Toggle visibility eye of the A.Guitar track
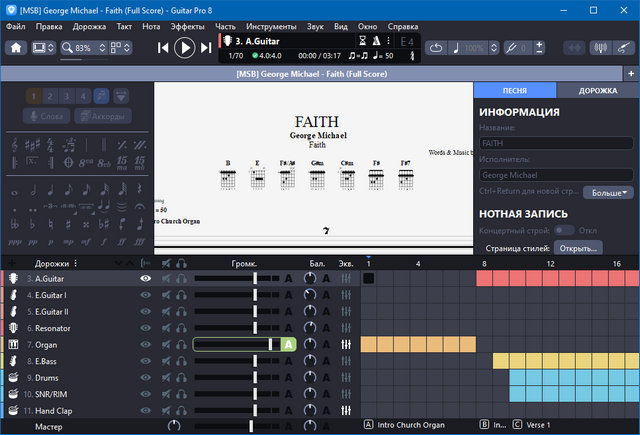This screenshot has height=435, width=640. 145,279
